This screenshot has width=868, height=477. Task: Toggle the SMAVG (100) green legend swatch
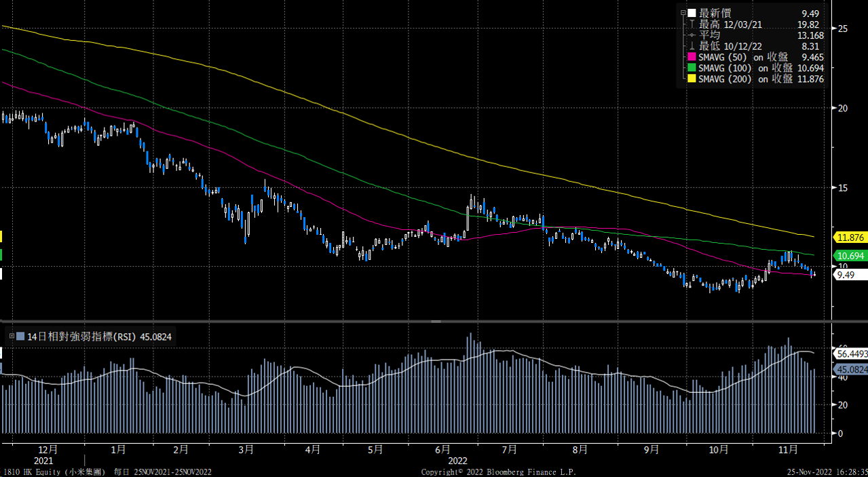pyautogui.click(x=690, y=68)
